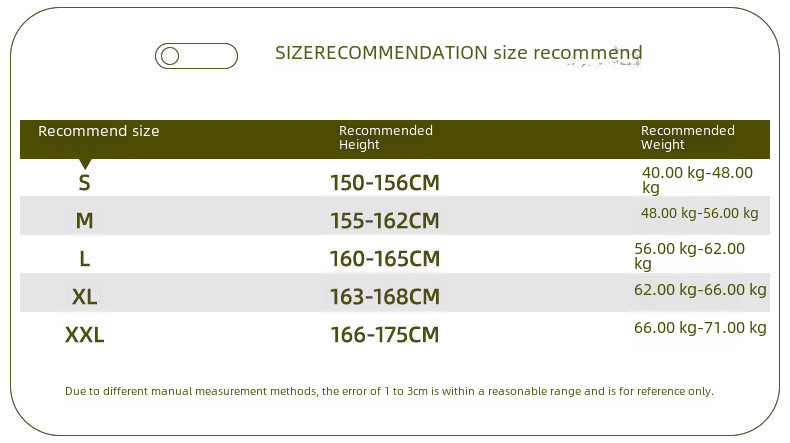Viewport: 790px width, 443px height.
Task: Click the 166-175CM height cell
Action: coord(385,335)
